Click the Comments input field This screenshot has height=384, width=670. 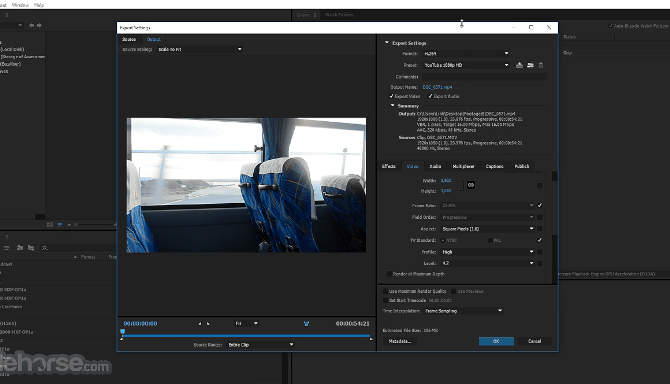[x=484, y=76]
